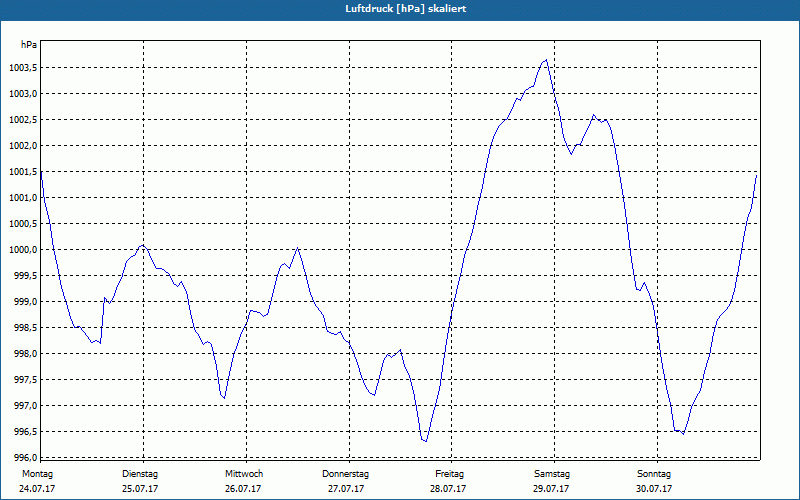Image resolution: width=800 pixels, height=500 pixels.
Task: Click the date 26.07.17
Action: click(243, 489)
